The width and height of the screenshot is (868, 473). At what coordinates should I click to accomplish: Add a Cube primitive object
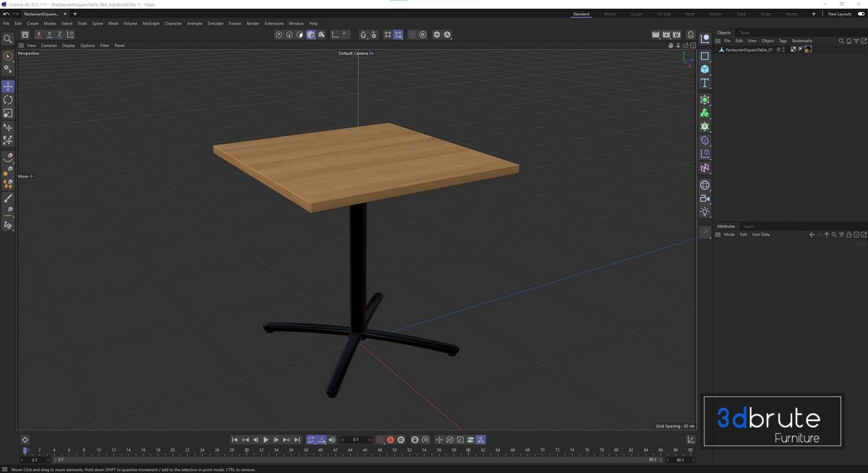(x=705, y=68)
